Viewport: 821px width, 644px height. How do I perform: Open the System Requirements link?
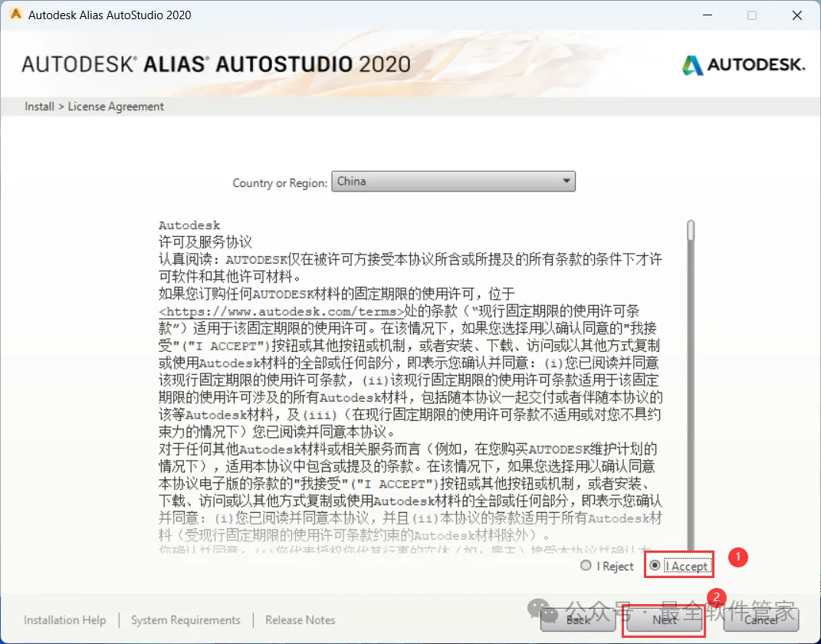pyautogui.click(x=186, y=620)
